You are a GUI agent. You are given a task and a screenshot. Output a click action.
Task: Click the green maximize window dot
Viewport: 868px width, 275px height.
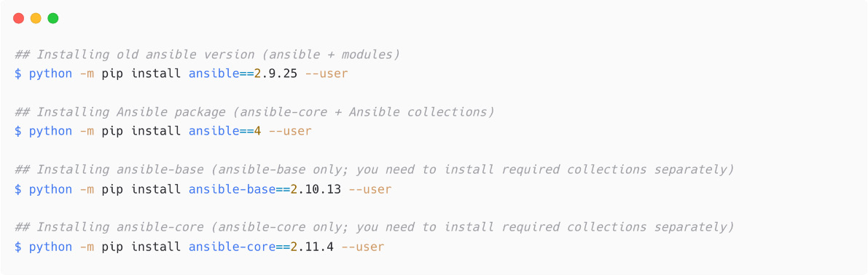[53, 18]
